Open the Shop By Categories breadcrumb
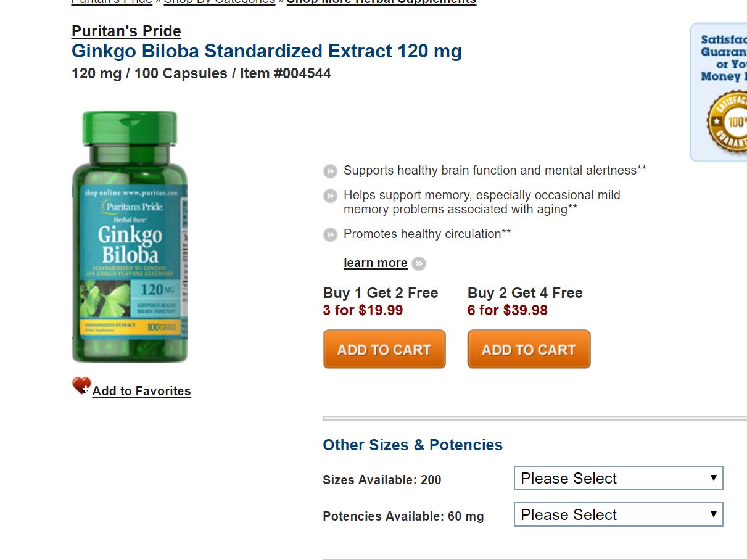The image size is (747, 560). (219, 2)
